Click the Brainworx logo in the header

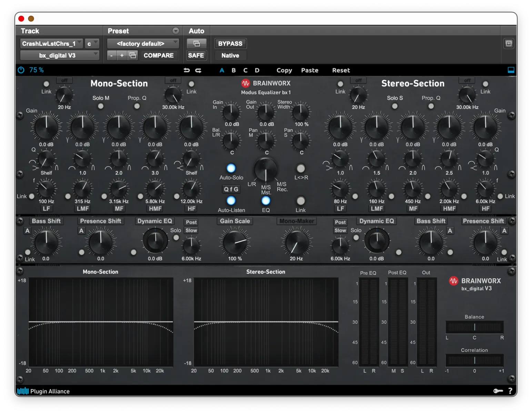point(246,83)
